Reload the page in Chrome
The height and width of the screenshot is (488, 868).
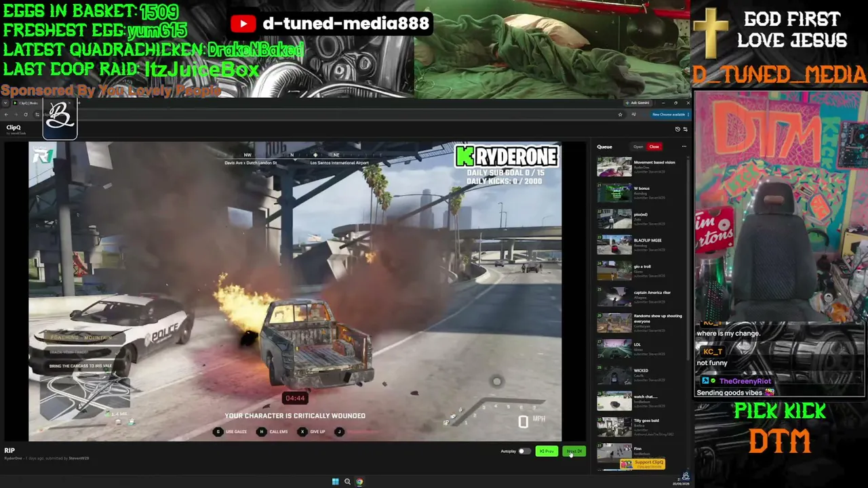[x=26, y=115]
